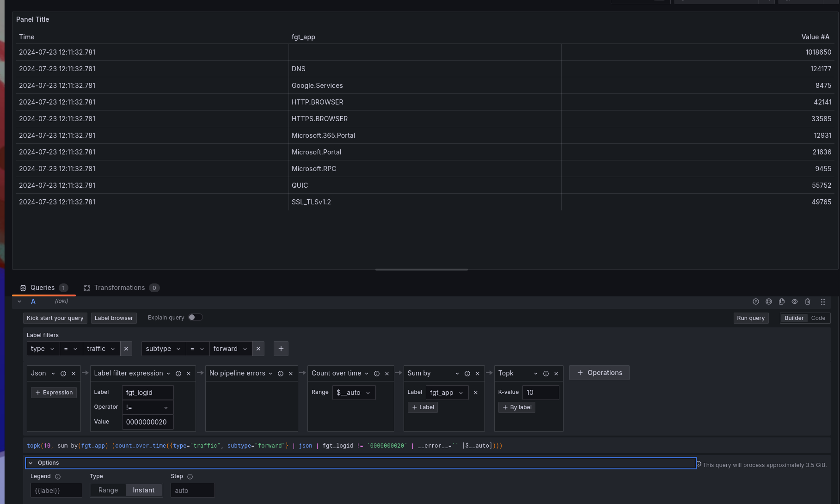This screenshot has width=840, height=504.
Task: Click the info icon next to Legend
Action: (x=57, y=476)
